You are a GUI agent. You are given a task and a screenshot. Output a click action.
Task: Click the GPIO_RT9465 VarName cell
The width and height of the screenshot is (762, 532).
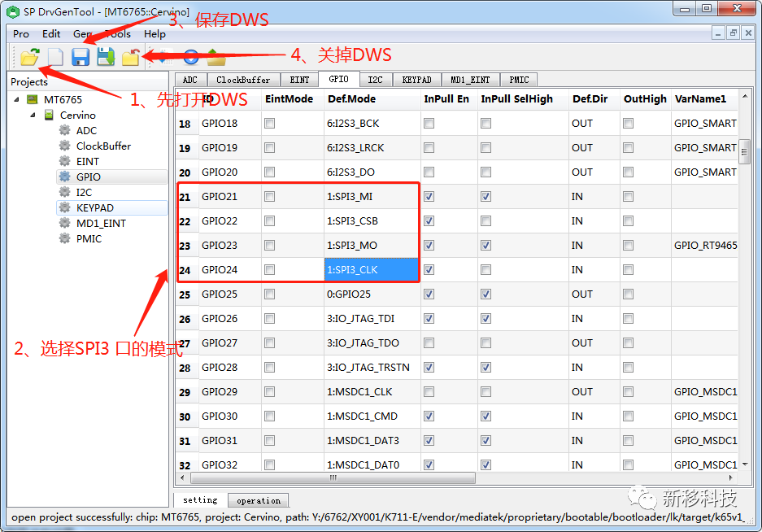pos(704,245)
